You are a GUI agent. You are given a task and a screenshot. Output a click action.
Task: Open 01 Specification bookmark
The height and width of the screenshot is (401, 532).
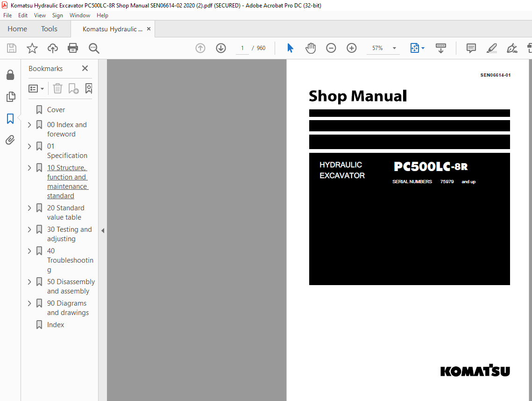(x=67, y=151)
